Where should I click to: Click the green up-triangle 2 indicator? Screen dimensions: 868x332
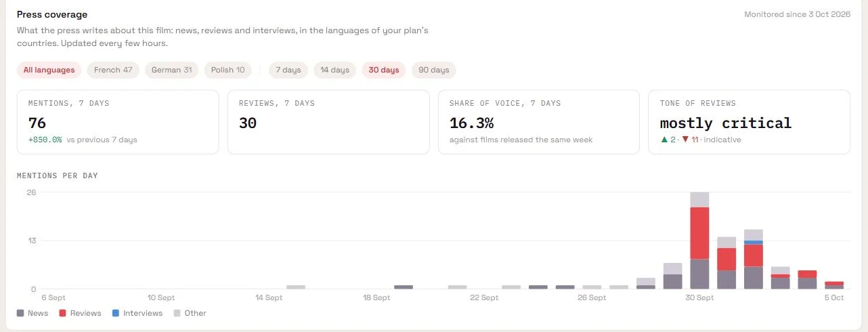(668, 140)
